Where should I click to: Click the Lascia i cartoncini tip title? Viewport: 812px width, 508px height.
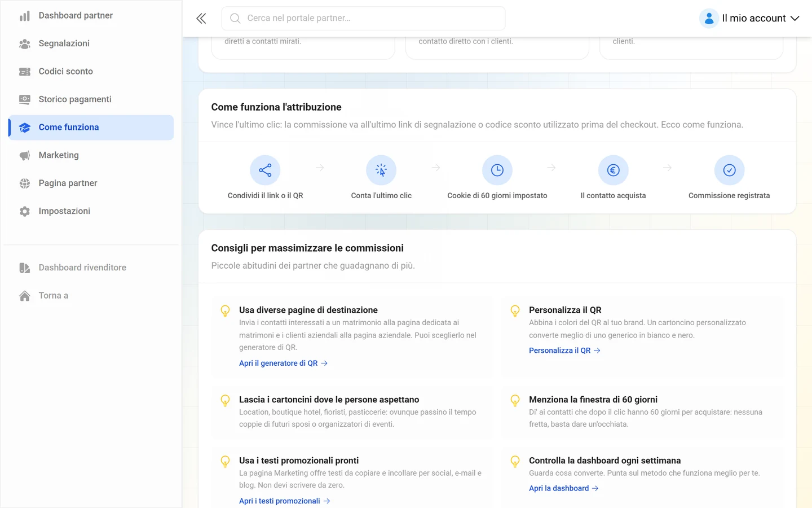coord(329,400)
